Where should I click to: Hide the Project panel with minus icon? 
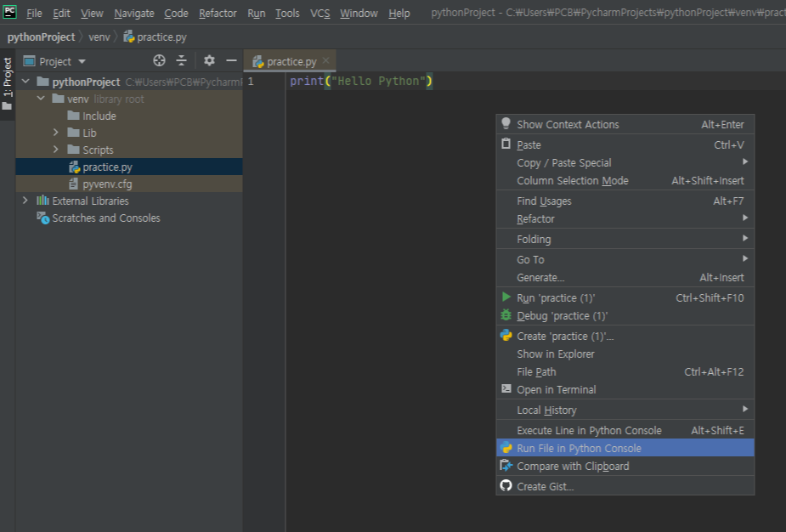pos(231,60)
